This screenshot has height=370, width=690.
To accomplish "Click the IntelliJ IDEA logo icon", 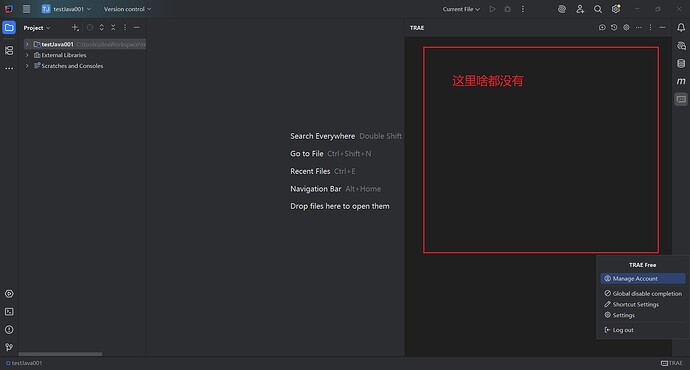I will tap(9, 9).
